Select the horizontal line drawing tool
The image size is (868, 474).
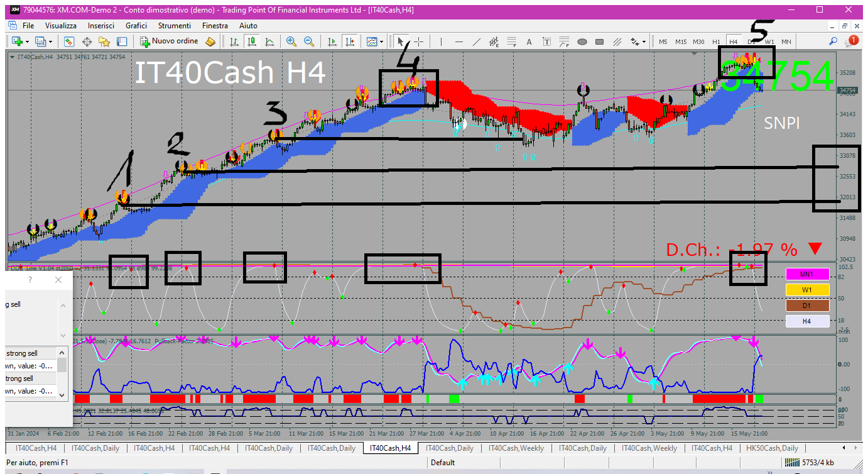[x=459, y=41]
